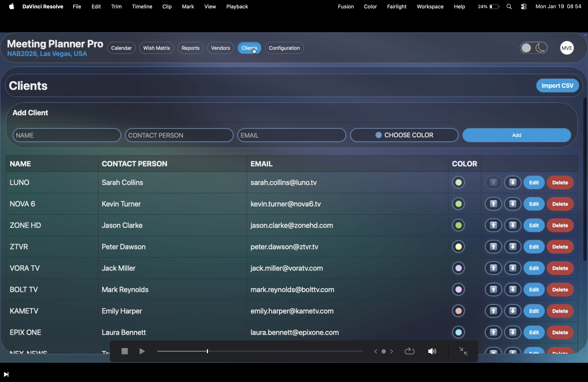Delete the EPIX ONE client

tap(560, 333)
